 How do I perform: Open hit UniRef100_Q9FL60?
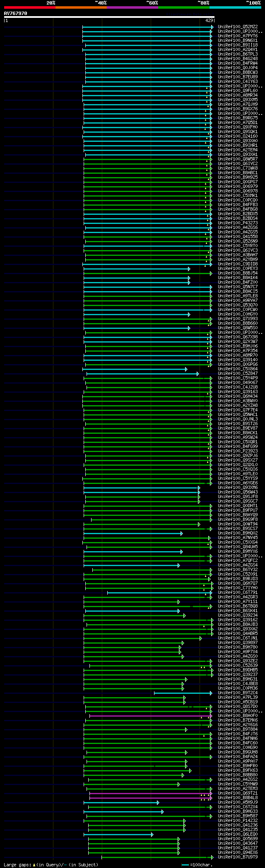point(238,91)
